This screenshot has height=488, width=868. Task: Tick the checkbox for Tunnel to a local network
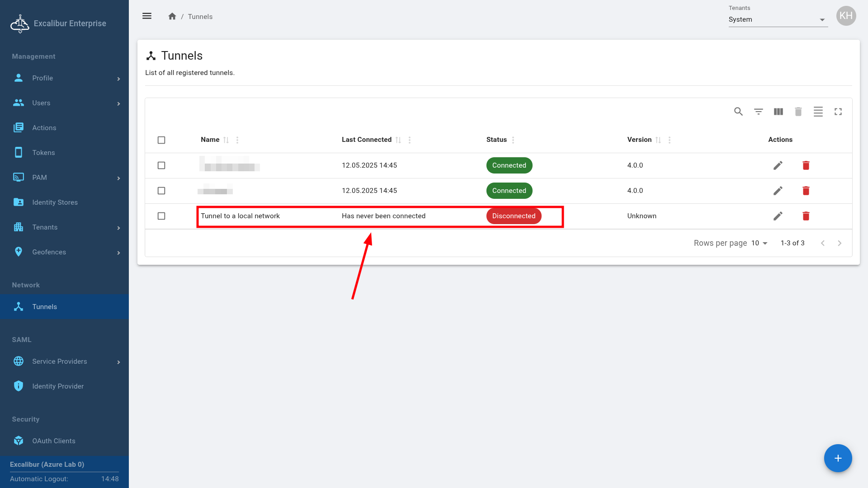pyautogui.click(x=161, y=216)
